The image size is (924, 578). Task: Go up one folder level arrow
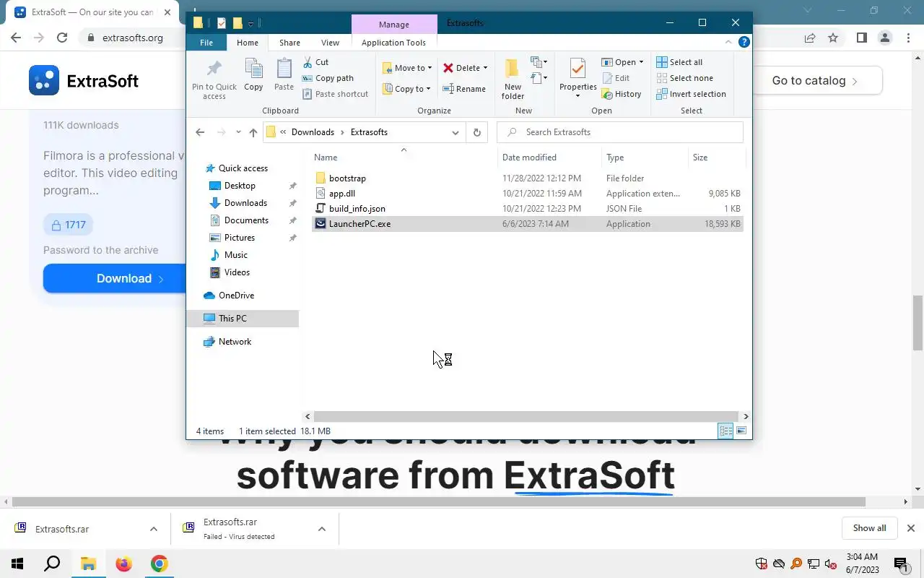253,132
